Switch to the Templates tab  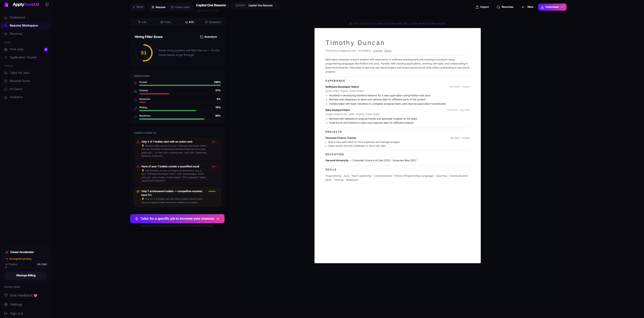[x=213, y=22]
